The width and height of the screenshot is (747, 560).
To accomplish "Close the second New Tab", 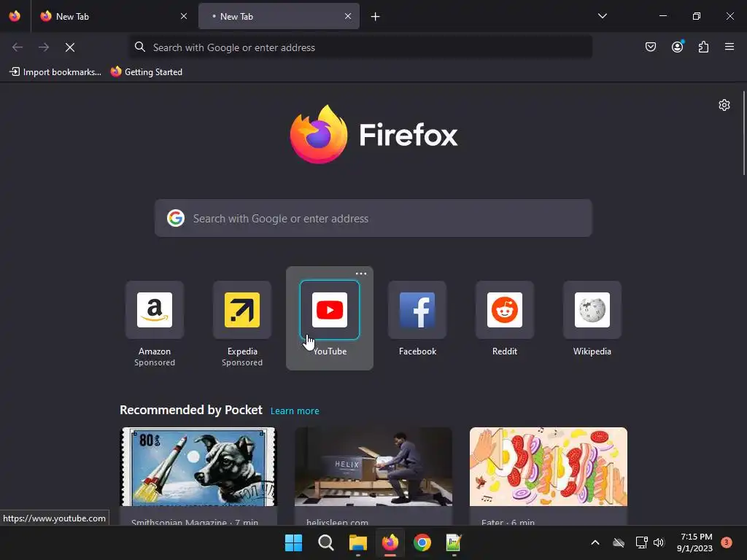I will [x=348, y=16].
